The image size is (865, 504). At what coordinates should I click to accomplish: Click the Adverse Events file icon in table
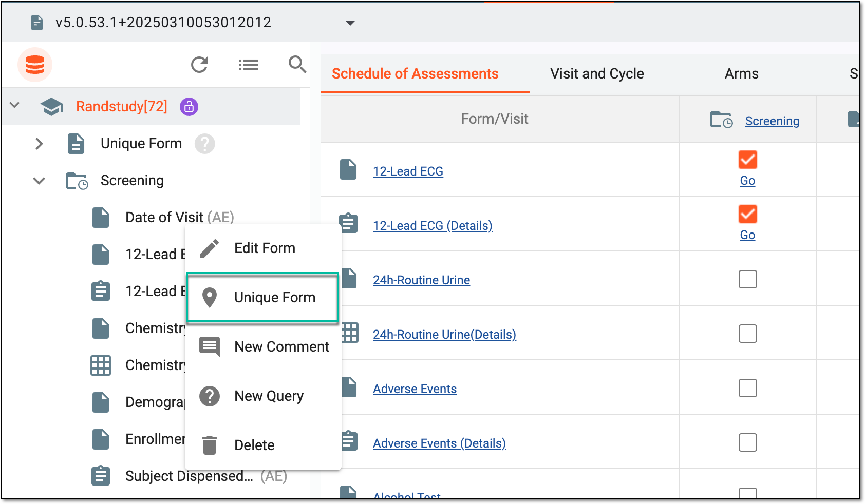point(348,387)
